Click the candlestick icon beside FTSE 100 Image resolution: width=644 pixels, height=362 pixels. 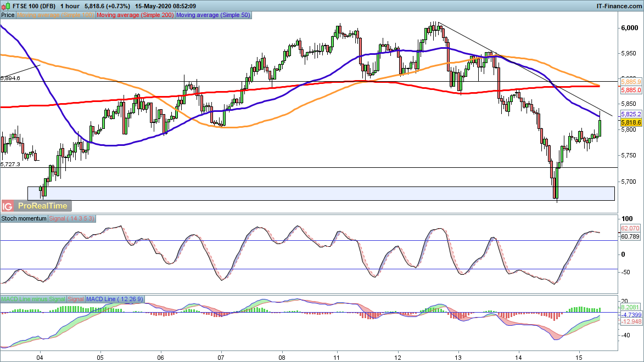6,6
